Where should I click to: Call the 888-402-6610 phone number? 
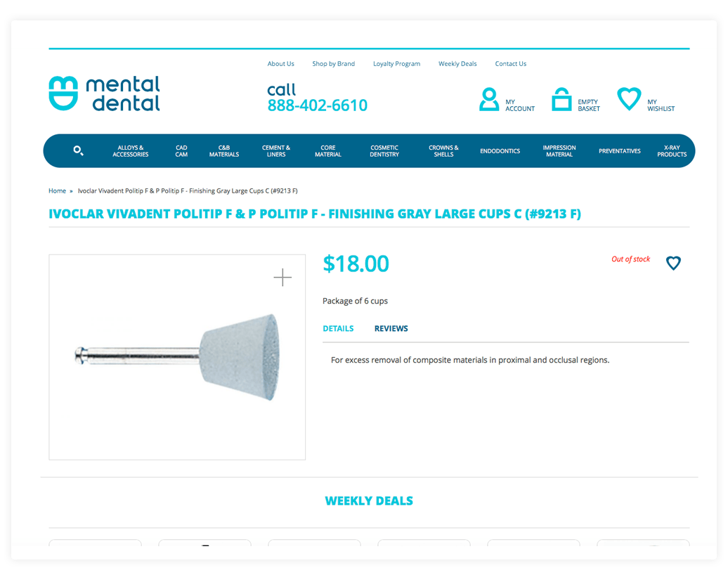[x=317, y=105]
